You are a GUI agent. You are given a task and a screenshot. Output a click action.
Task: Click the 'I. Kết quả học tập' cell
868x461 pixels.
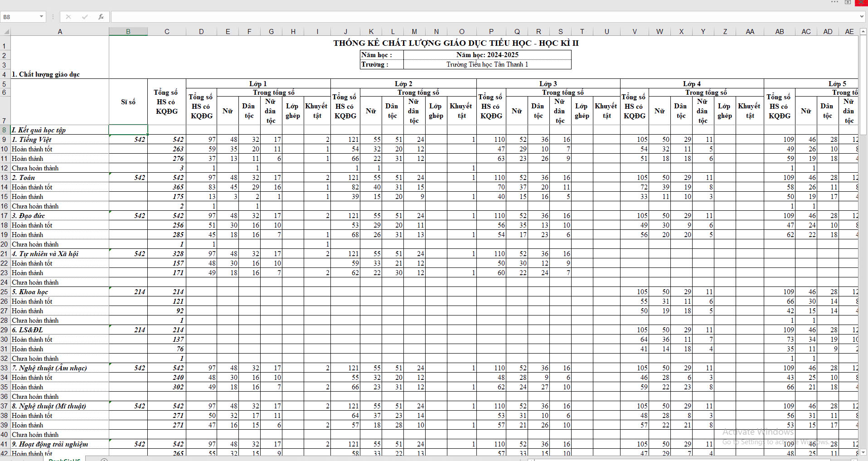pos(60,130)
